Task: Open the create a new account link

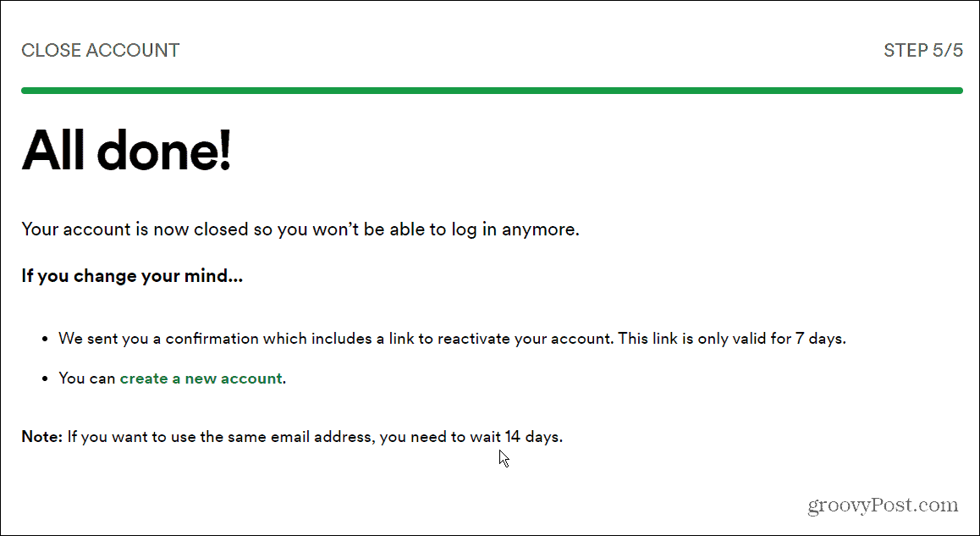Action: pos(201,379)
